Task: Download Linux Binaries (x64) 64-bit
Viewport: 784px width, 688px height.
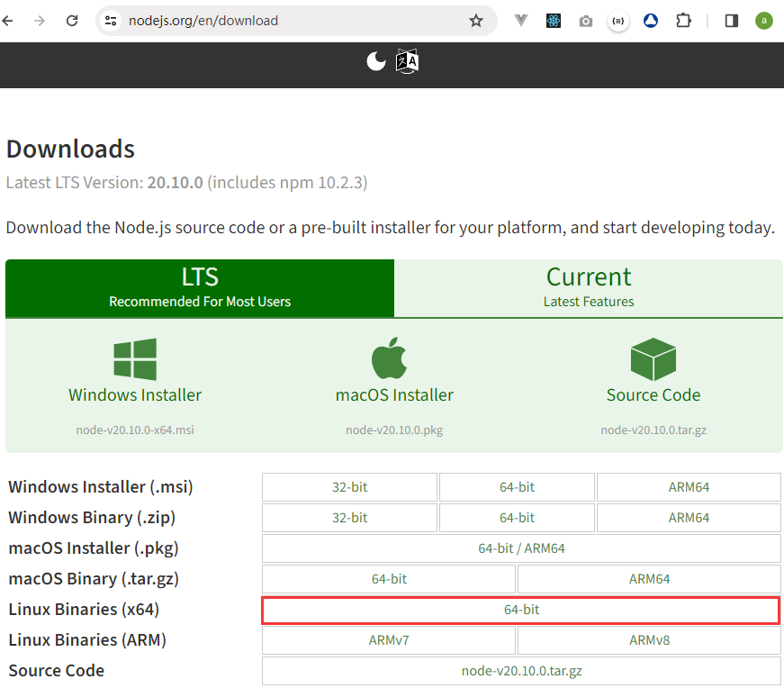Action: 521,610
